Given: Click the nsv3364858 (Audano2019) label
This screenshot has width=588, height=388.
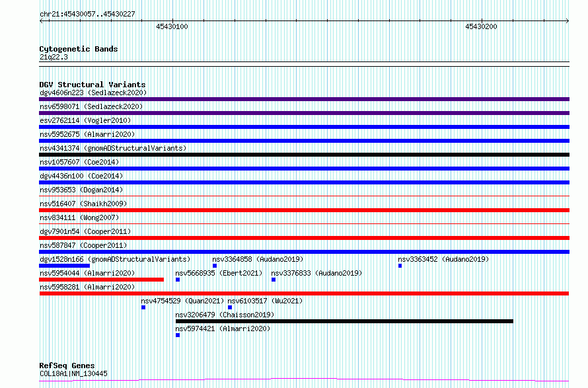Looking at the screenshot, I should tap(258, 259).
